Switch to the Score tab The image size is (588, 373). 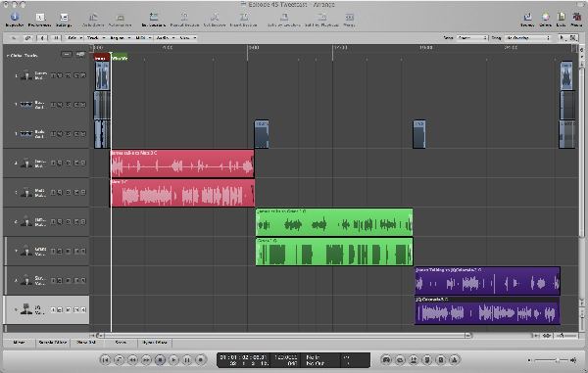(121, 343)
